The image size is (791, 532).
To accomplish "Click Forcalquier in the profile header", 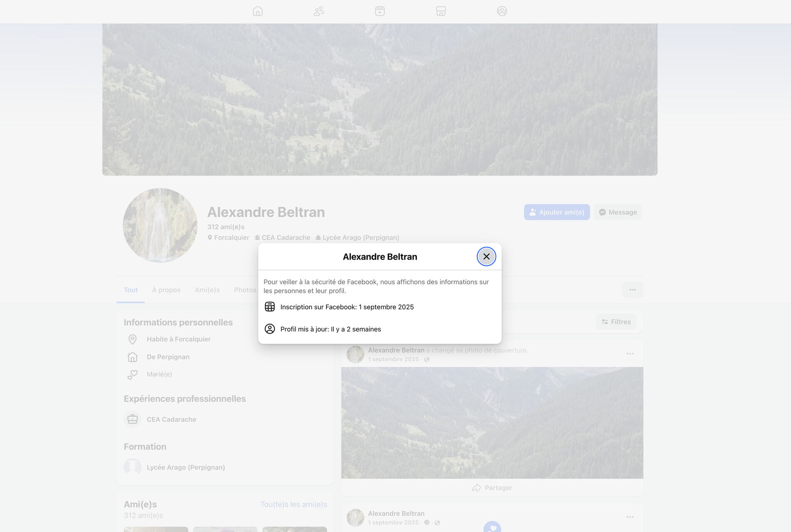I will (231, 238).
